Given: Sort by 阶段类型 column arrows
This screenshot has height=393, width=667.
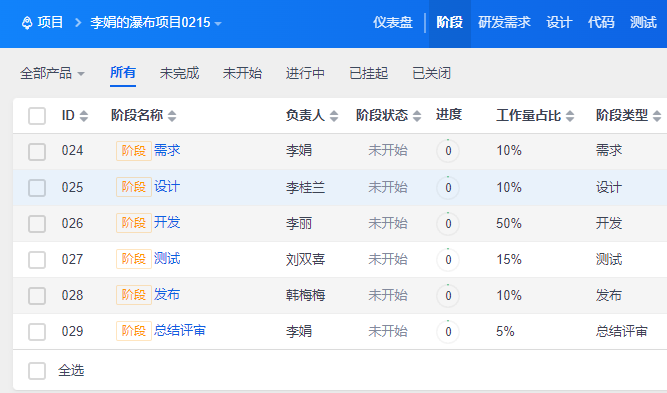Looking at the screenshot, I should point(657,116).
